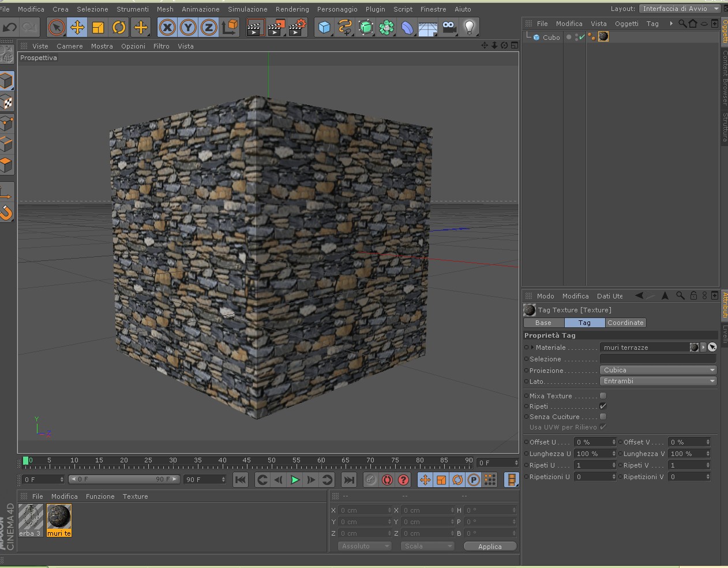This screenshot has width=728, height=568.
Task: Switch to the Coordinate tab
Action: pyautogui.click(x=625, y=323)
